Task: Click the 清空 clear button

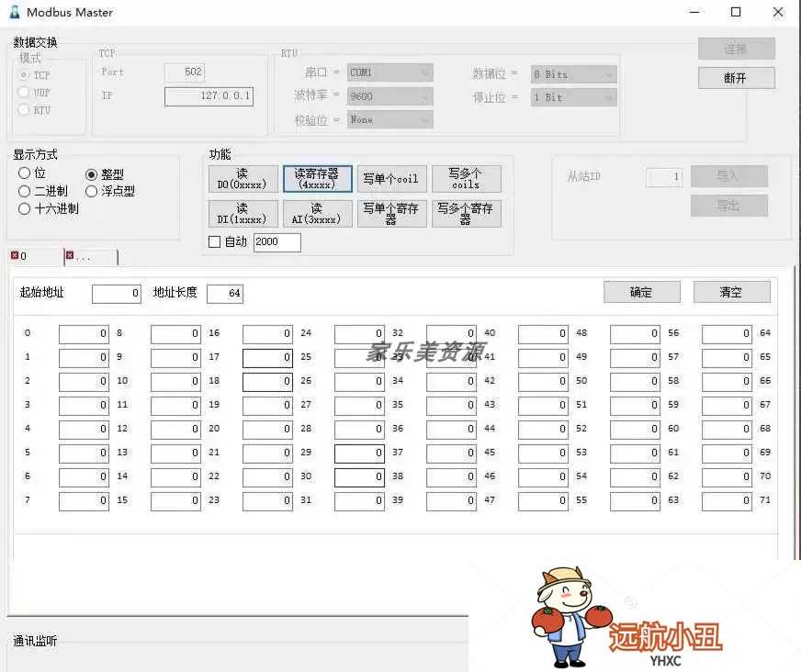Action: (x=731, y=292)
